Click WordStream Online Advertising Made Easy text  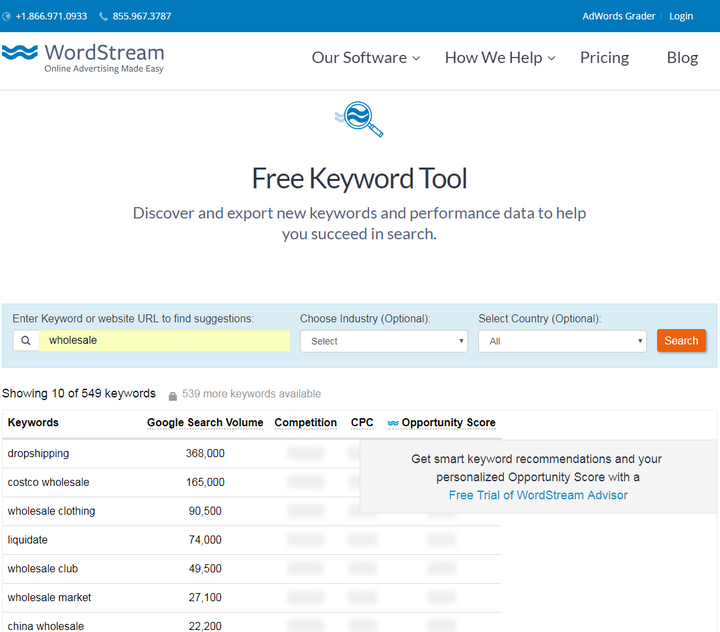coord(104,58)
